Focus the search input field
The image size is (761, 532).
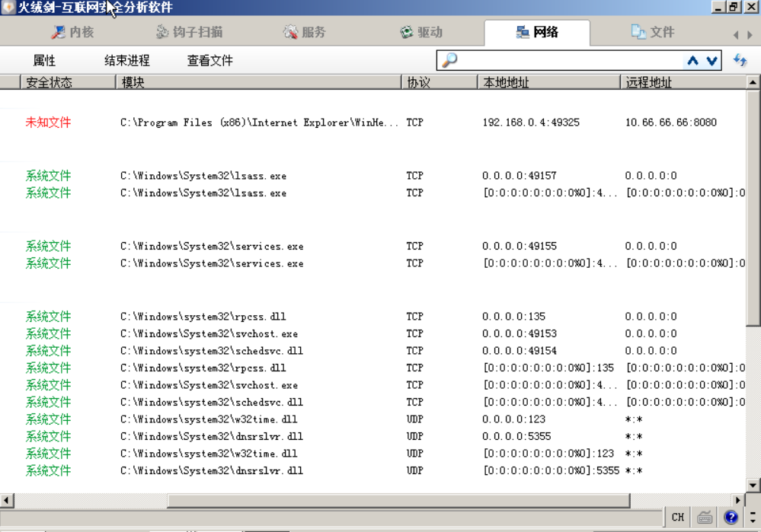click(x=571, y=61)
